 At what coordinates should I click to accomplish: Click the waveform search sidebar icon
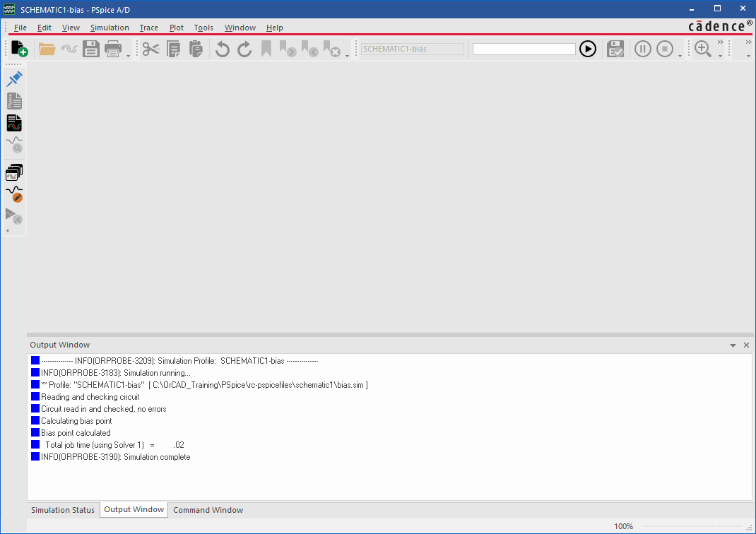click(14, 145)
